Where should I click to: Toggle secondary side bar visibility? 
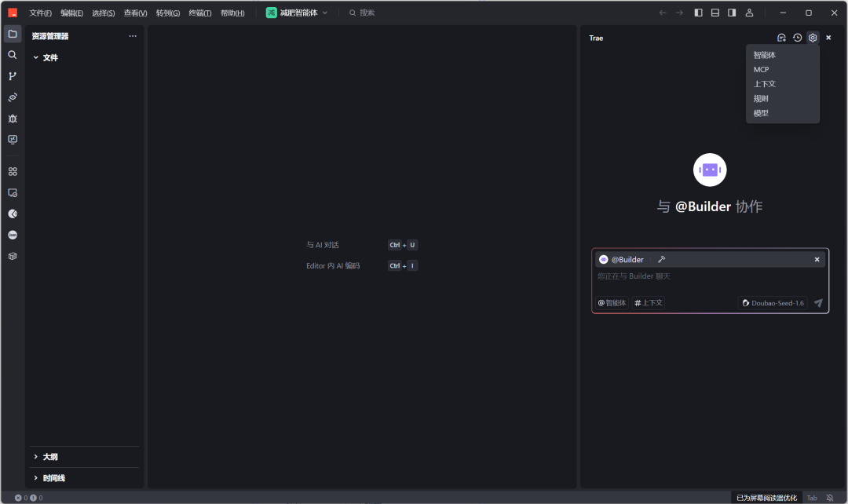[732, 13]
